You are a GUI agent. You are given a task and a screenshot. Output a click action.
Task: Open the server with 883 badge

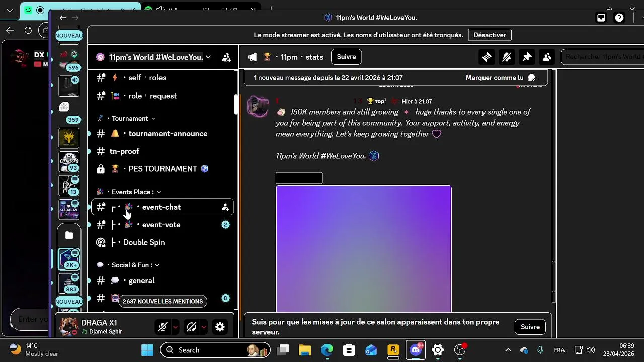[69, 283]
